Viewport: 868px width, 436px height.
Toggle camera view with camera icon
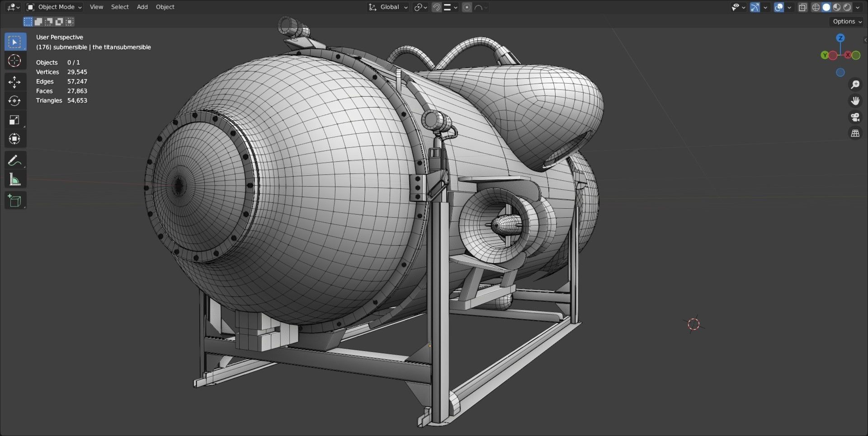coord(855,117)
